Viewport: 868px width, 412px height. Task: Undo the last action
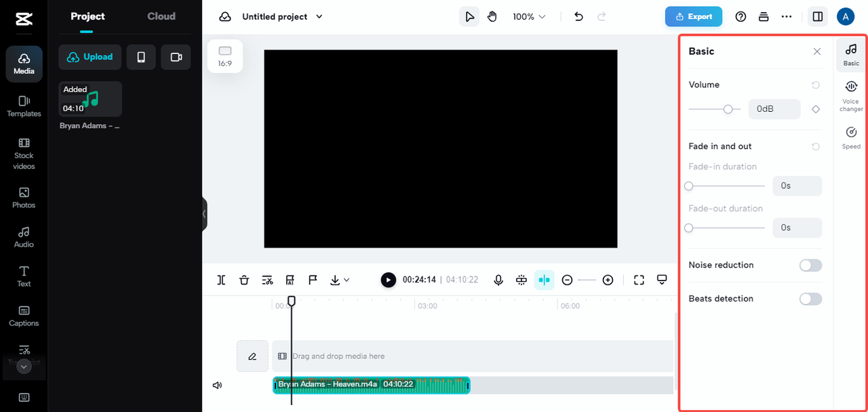(x=578, y=16)
